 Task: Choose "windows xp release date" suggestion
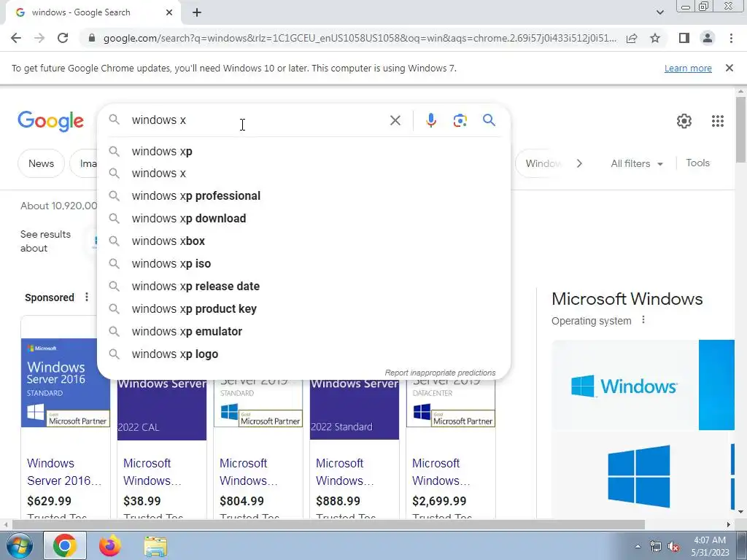click(x=303, y=286)
